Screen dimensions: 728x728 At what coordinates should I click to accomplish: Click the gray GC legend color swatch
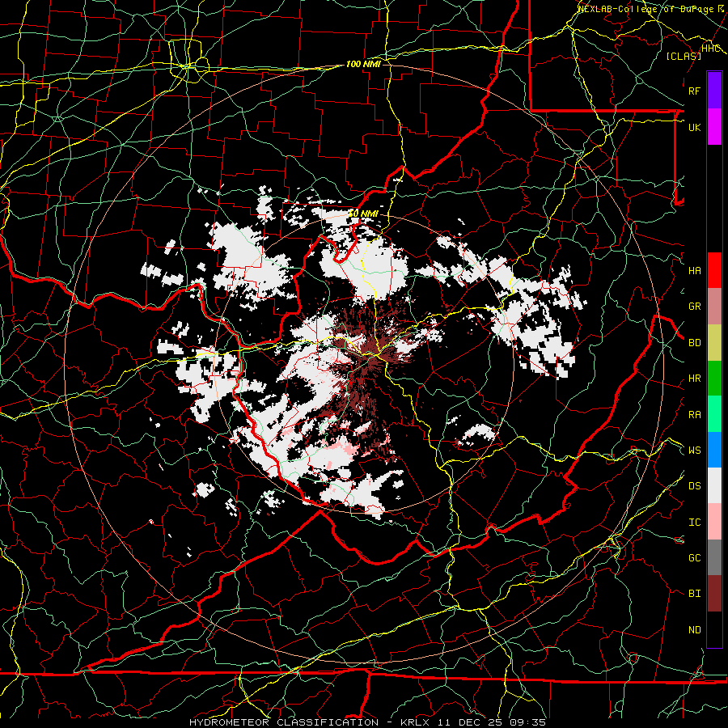pyautogui.click(x=714, y=557)
